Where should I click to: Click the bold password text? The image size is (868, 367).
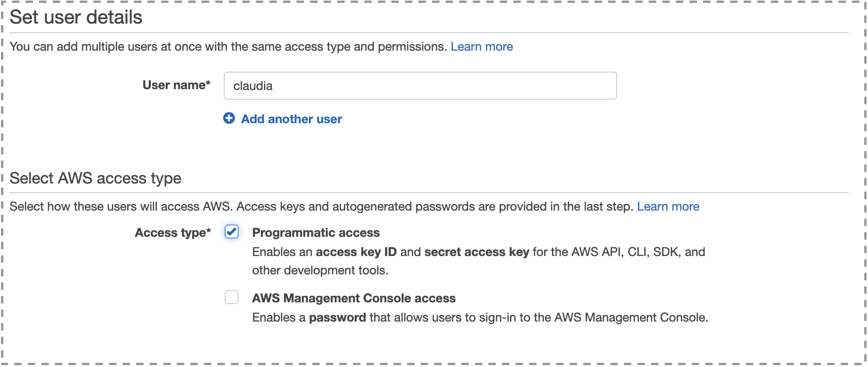pyautogui.click(x=337, y=318)
